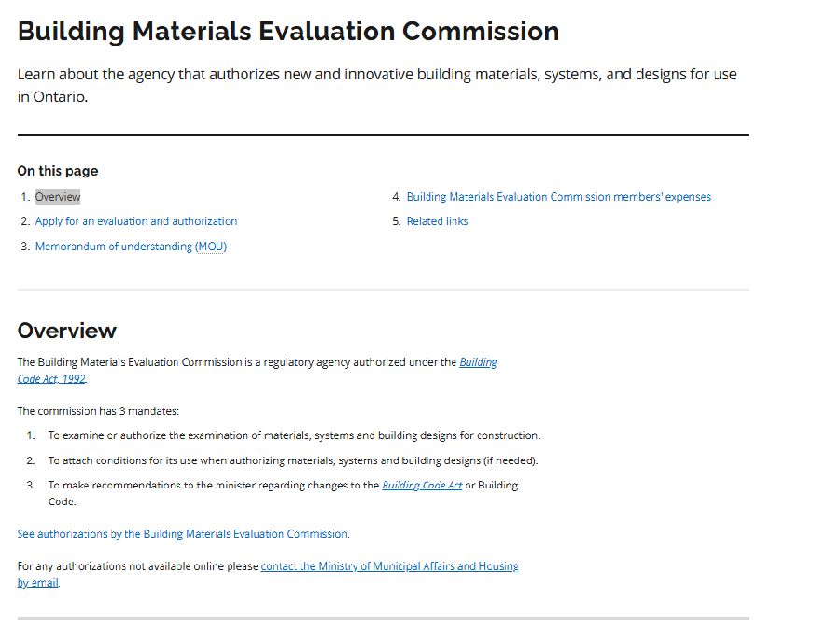
Task: Open the Memorandum of understanding link
Action: (x=131, y=247)
